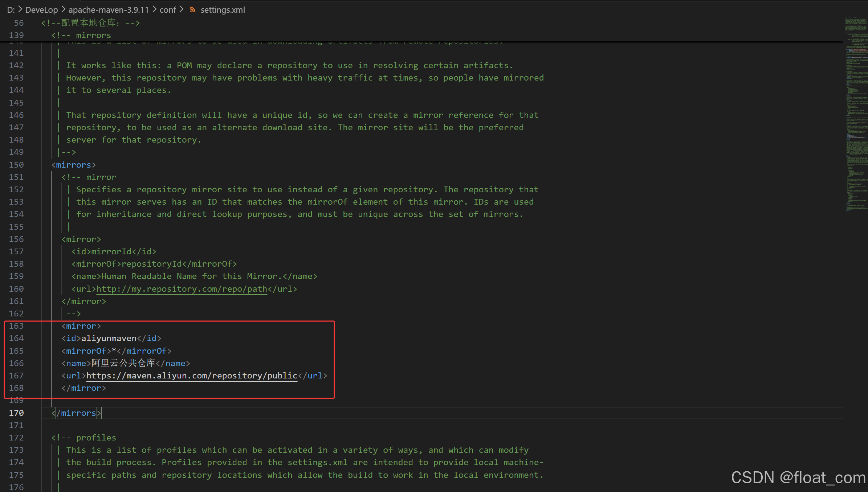Screen dimensions: 868x492
Task: Click line number 150 in the gutter
Action: pyautogui.click(x=16, y=165)
